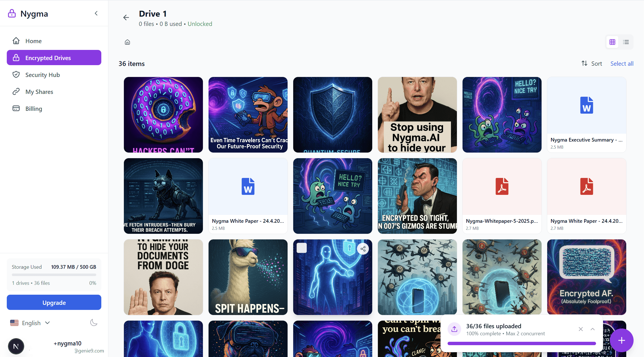Open the Nygma Executive Summary document
The width and height of the screenshot is (644, 357).
pyautogui.click(x=586, y=115)
